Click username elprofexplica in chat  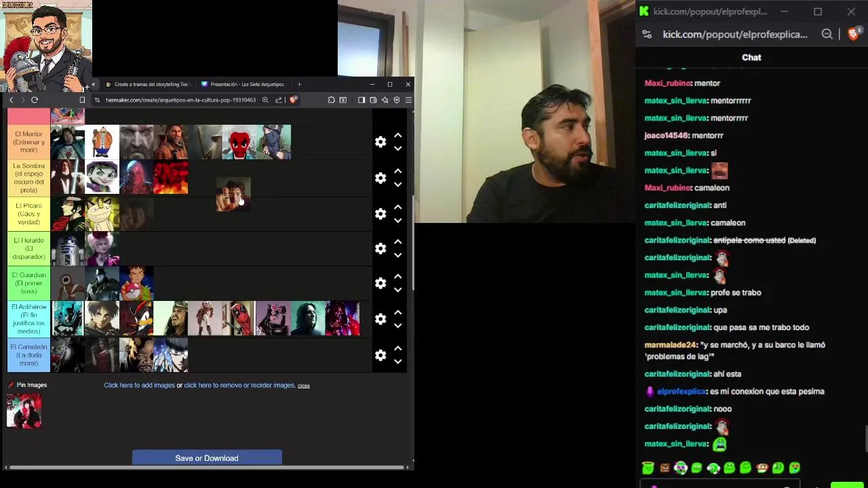682,392
